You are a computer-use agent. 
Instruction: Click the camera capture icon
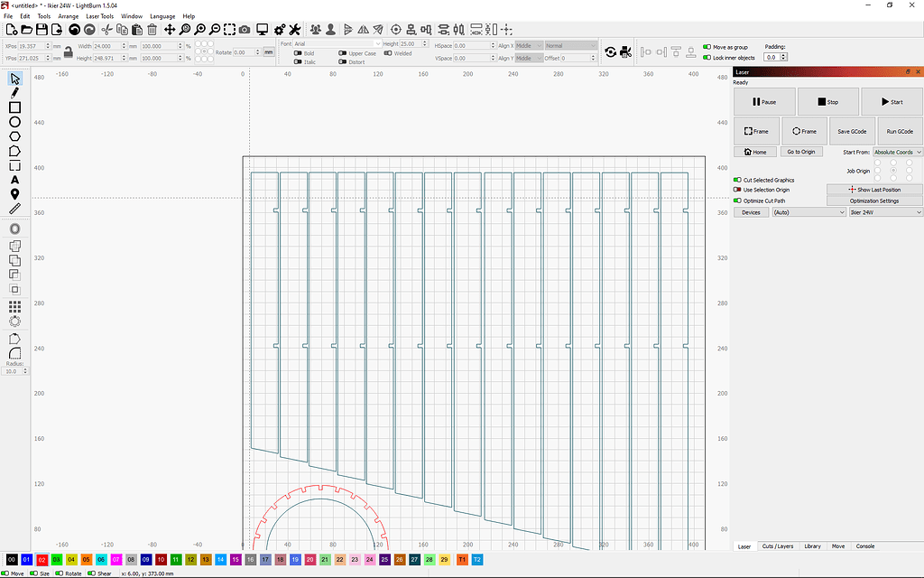245,29
